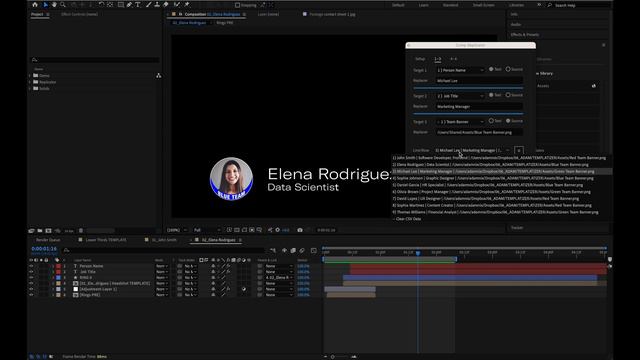Open the Effect Controls panel tab
This screenshot has width=640, height=360.
[x=79, y=14]
